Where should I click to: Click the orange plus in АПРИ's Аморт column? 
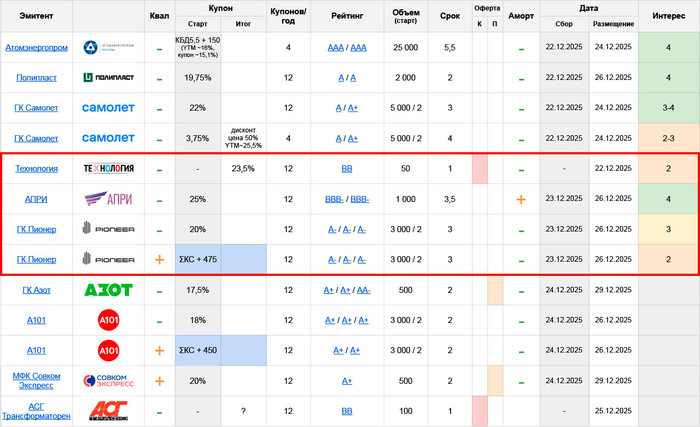coord(521,199)
